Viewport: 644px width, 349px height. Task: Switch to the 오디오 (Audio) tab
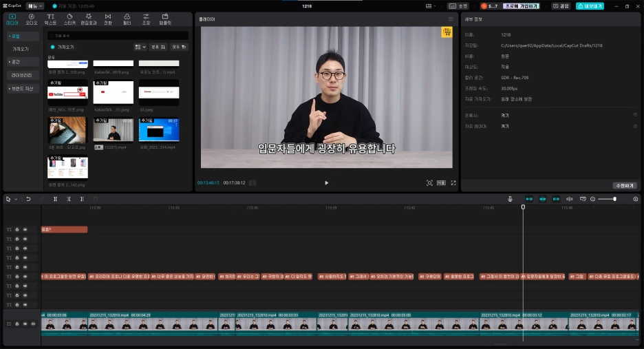pos(31,19)
